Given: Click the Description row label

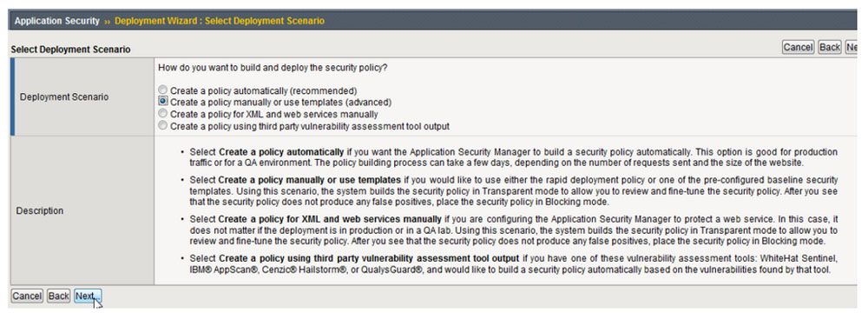Looking at the screenshot, I should 40,211.
